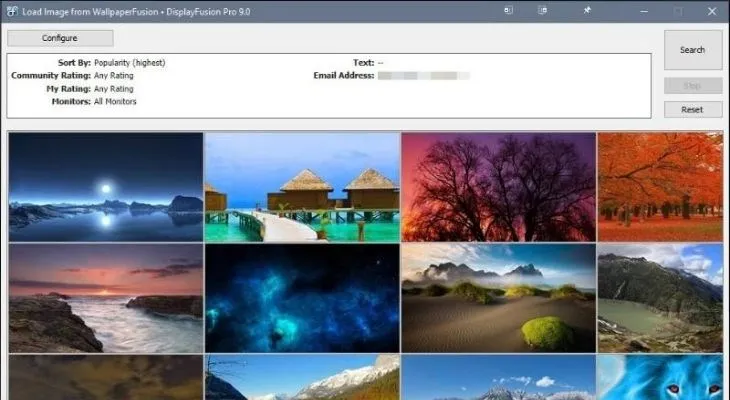Choose the blue nebula space wallpaper
The height and width of the screenshot is (400, 730).
[x=302, y=298]
